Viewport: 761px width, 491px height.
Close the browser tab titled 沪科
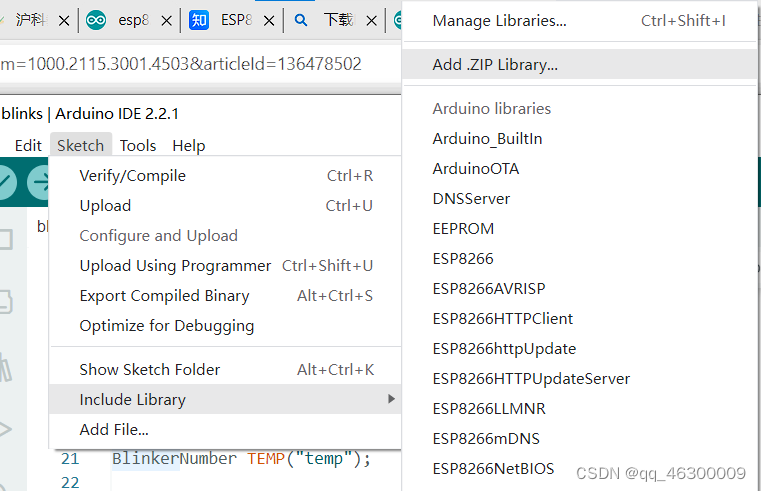tap(64, 21)
